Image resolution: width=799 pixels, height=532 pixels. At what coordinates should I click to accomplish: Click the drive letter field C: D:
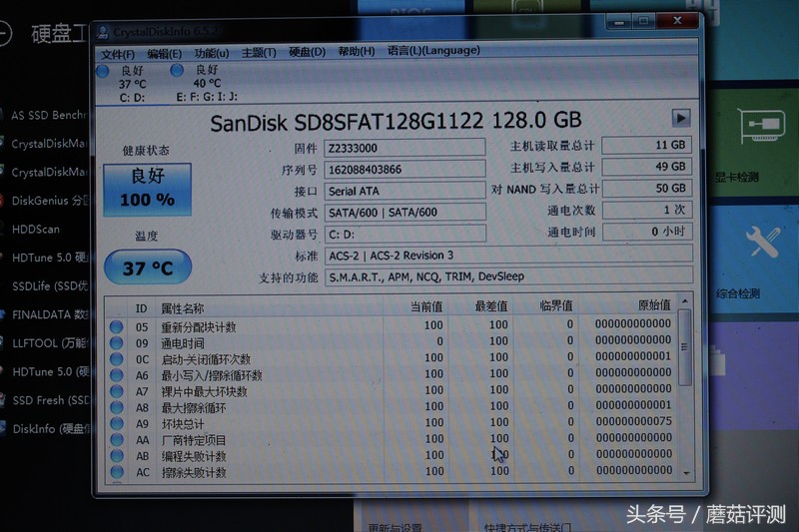pos(404,235)
